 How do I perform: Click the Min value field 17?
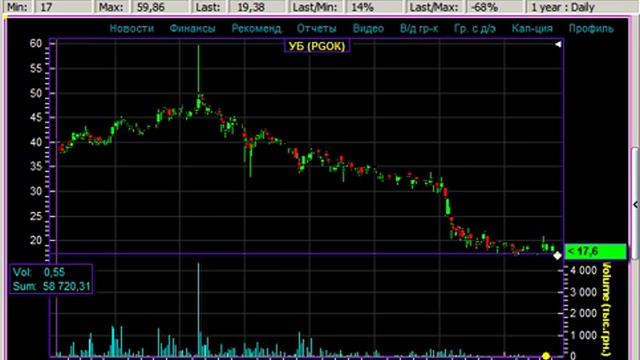click(64, 7)
